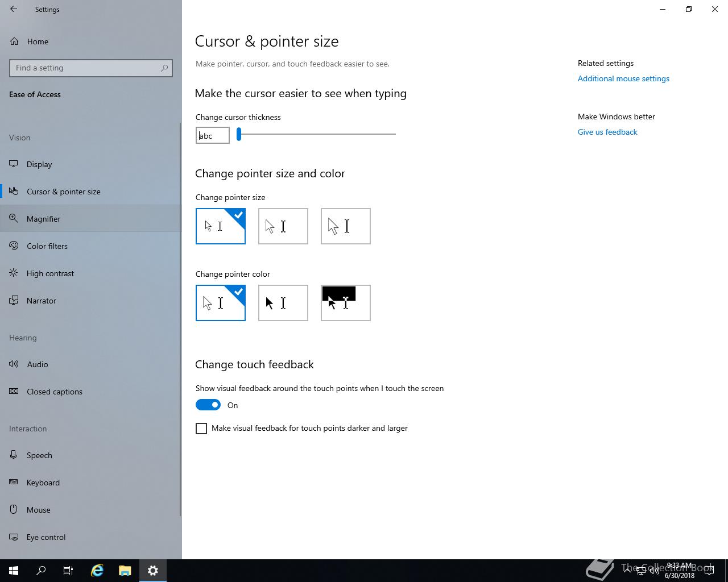Click the search magnifier in Find a setting
The width and height of the screenshot is (728, 582).
pos(164,68)
